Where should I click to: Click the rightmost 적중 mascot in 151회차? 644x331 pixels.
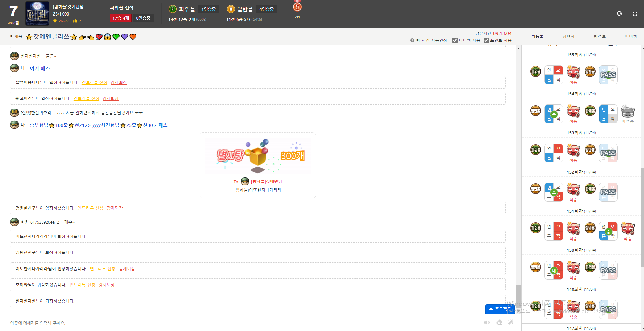point(628,229)
